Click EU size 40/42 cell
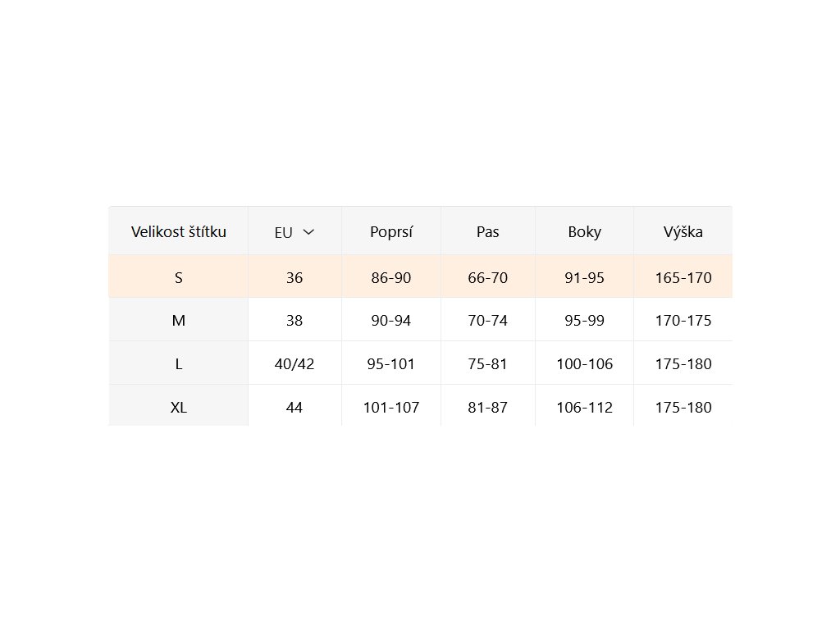The width and height of the screenshot is (840, 630). (294, 363)
